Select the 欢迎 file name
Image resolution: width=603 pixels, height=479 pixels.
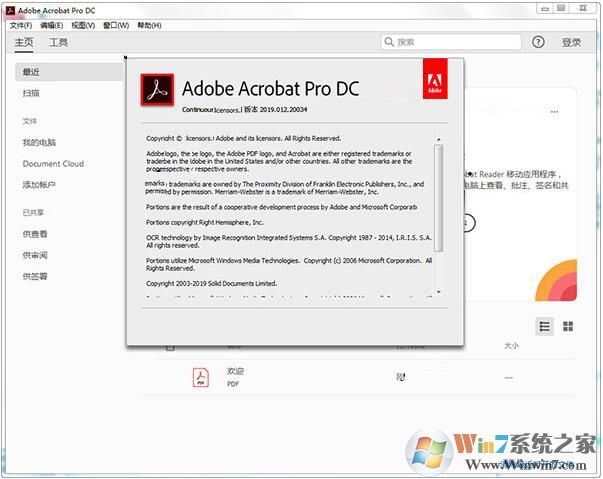point(235,371)
